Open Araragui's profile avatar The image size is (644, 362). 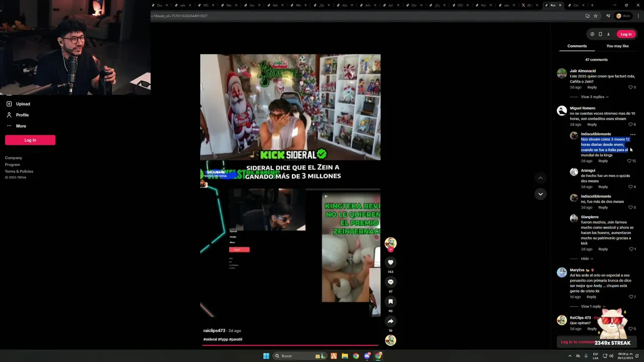pyautogui.click(x=574, y=172)
